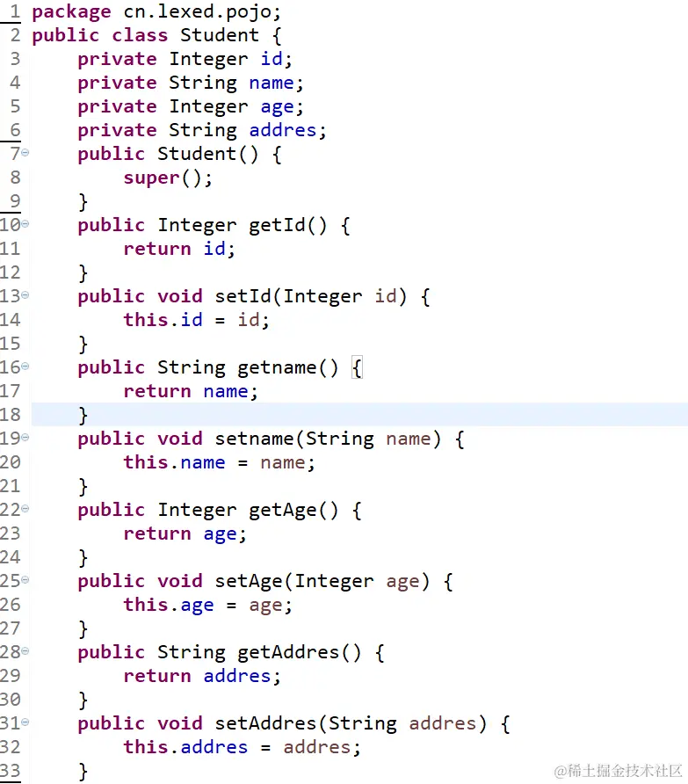Collapse the setAge method fold on line 25
Screen dimensions: 688x784
[x=25, y=580]
